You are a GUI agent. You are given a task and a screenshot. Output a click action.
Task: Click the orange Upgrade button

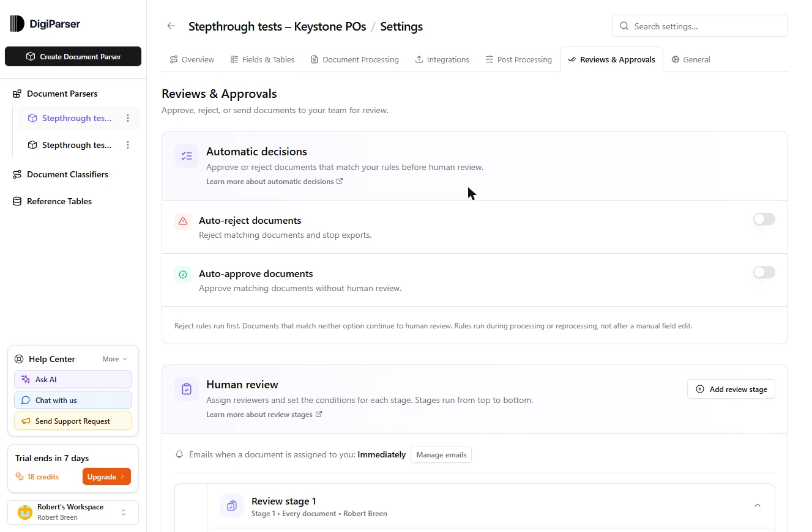pyautogui.click(x=106, y=476)
